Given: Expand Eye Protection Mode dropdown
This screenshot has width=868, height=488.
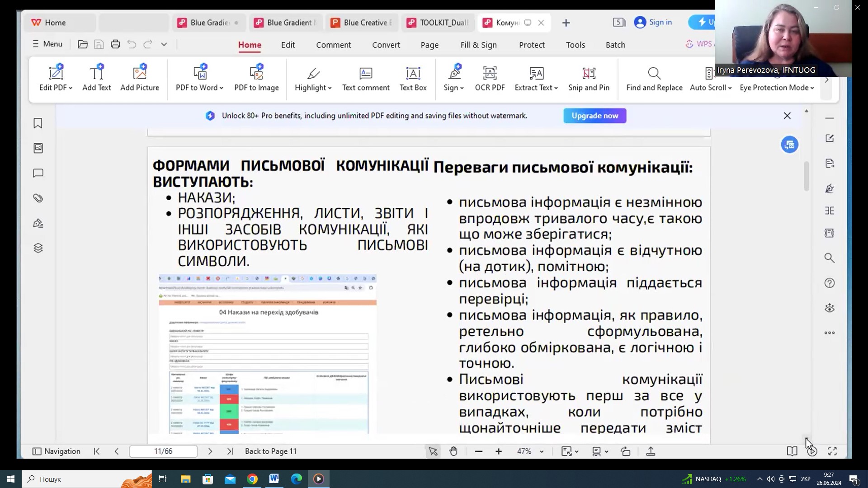Looking at the screenshot, I should [812, 88].
